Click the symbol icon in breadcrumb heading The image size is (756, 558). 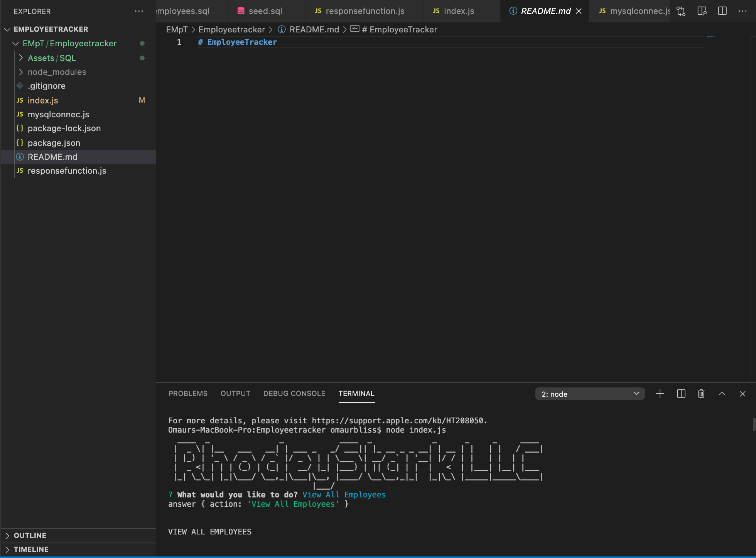pos(355,29)
